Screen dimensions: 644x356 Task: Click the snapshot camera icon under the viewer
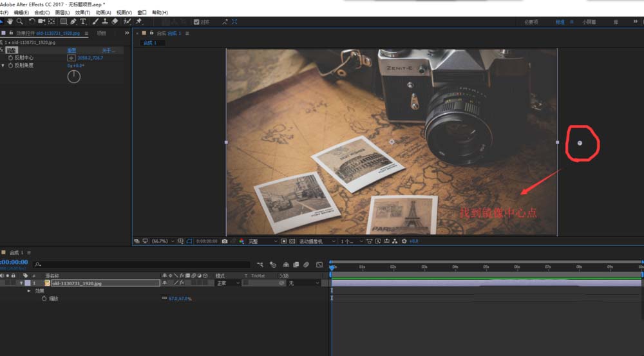[224, 241]
